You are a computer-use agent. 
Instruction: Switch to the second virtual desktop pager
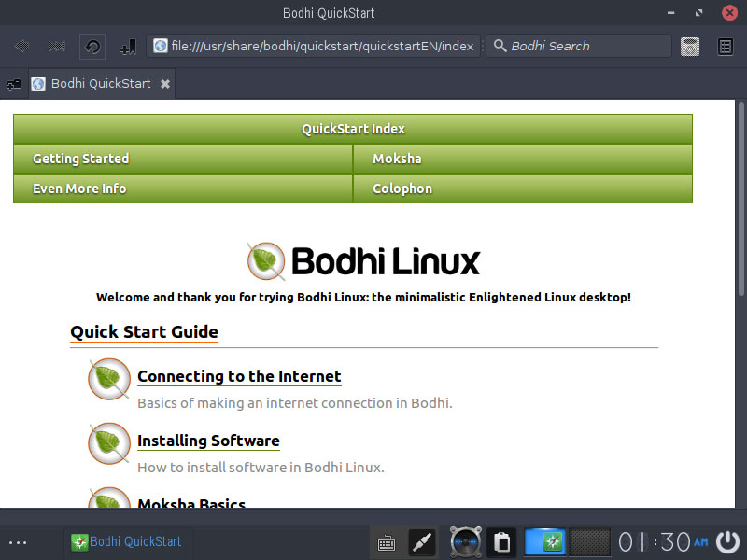pyautogui.click(x=589, y=542)
